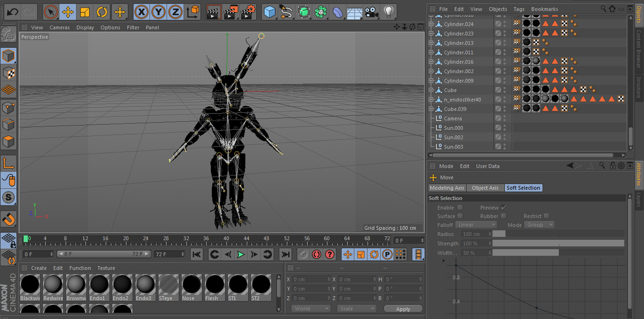Expand the Cylinder.024 object in the tree

(431, 24)
